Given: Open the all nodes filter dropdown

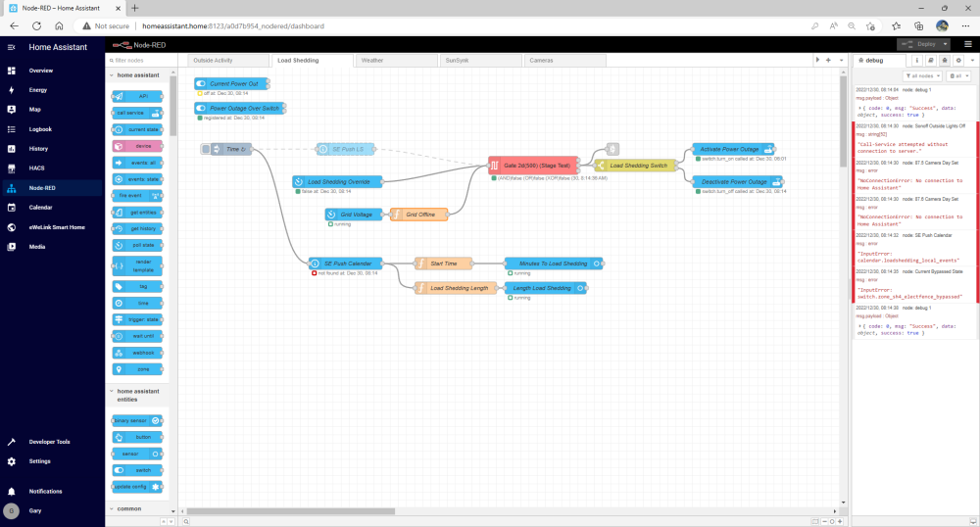Looking at the screenshot, I should coord(922,76).
